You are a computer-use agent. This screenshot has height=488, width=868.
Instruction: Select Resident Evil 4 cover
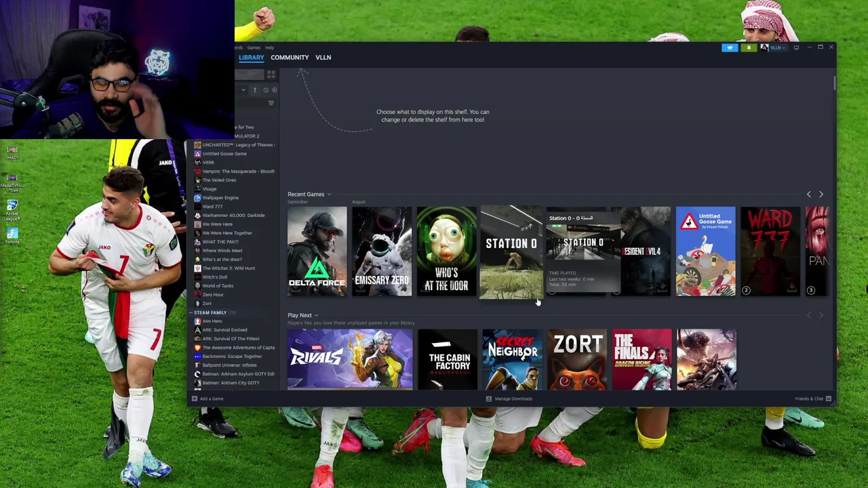pos(646,251)
